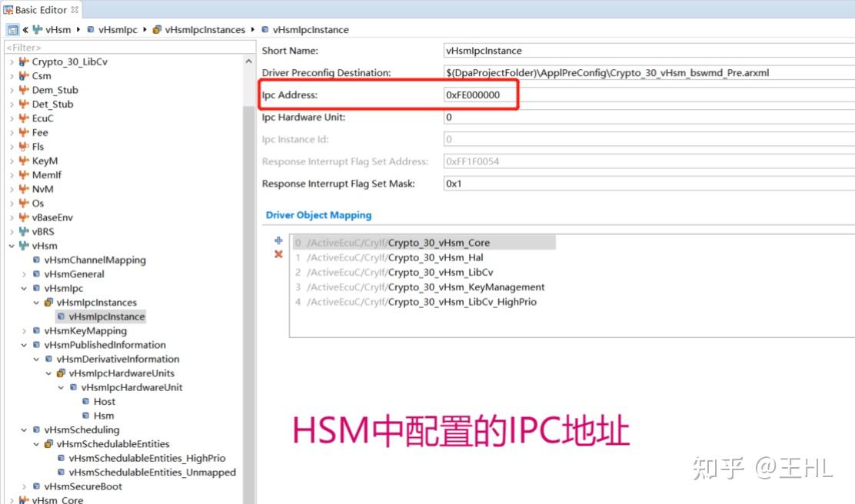
Task: Click the add (+) icon in Driver Object Mapping
Action: [x=278, y=240]
